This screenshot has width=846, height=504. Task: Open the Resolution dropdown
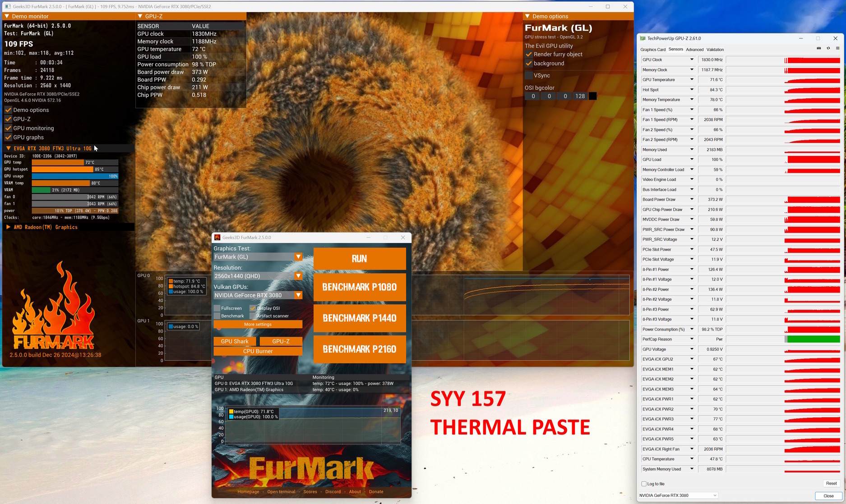pos(298,276)
